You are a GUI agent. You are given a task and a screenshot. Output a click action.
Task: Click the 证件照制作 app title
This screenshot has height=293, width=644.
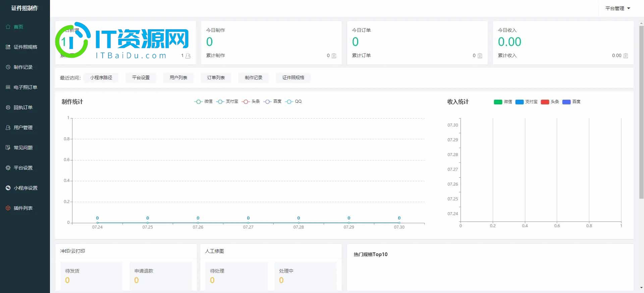click(x=25, y=8)
